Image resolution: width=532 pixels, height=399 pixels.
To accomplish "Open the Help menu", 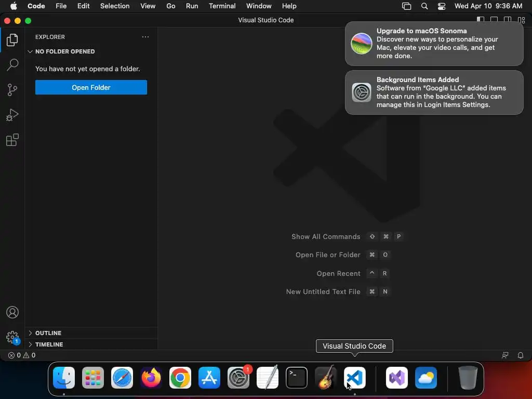I will (289, 6).
